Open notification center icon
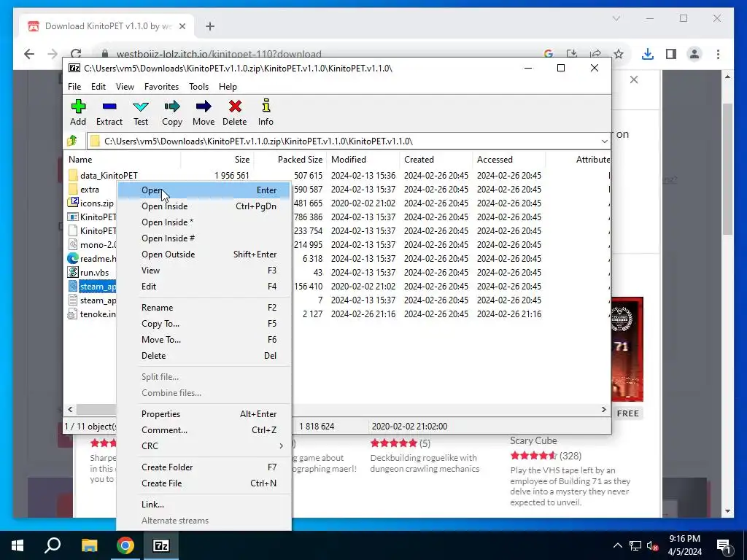 click(x=724, y=545)
